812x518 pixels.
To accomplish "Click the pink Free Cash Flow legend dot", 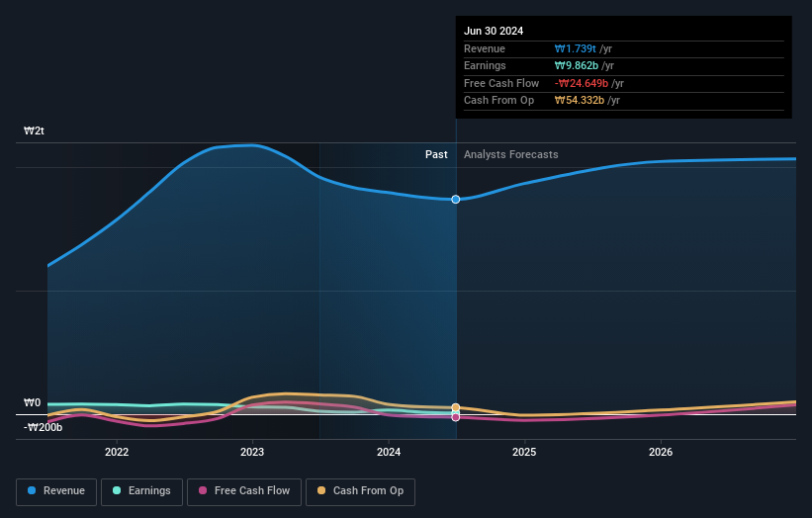I will tap(203, 490).
